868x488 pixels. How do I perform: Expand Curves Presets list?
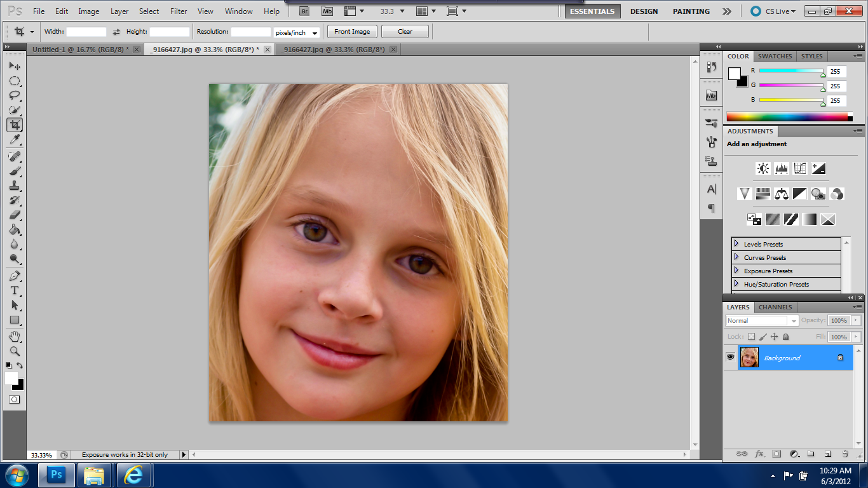point(736,257)
